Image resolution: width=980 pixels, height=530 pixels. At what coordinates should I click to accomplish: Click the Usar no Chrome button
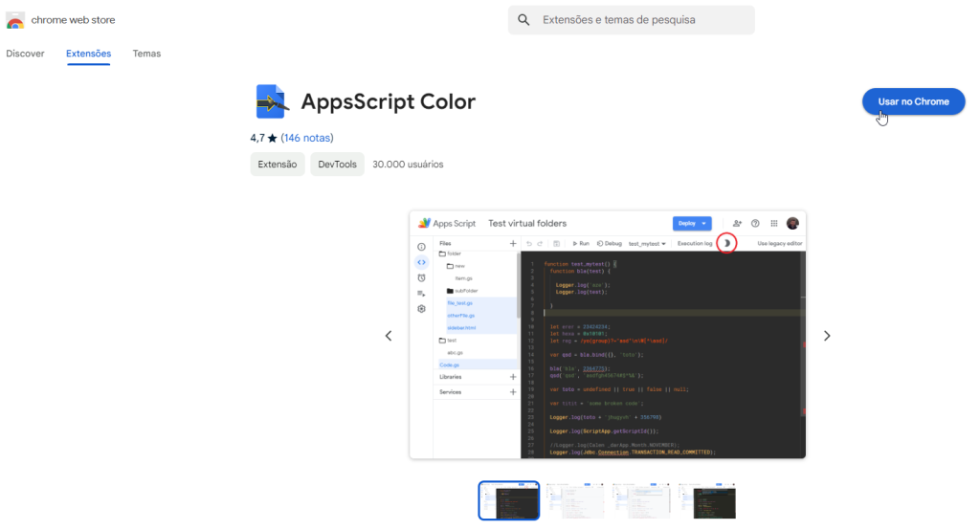click(913, 101)
